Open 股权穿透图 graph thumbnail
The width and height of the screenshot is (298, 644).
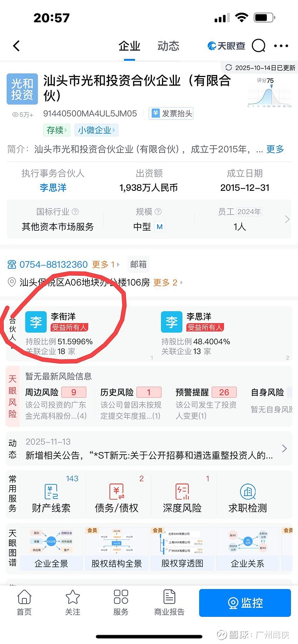182,548
